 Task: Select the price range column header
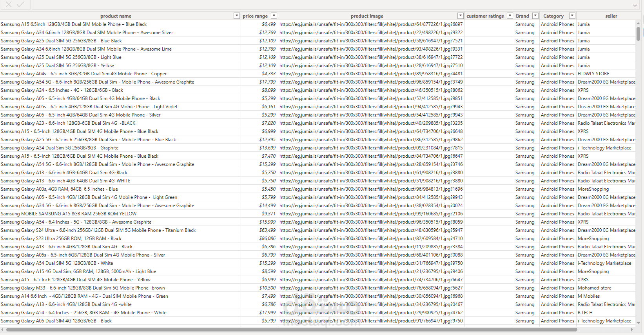coord(255,16)
